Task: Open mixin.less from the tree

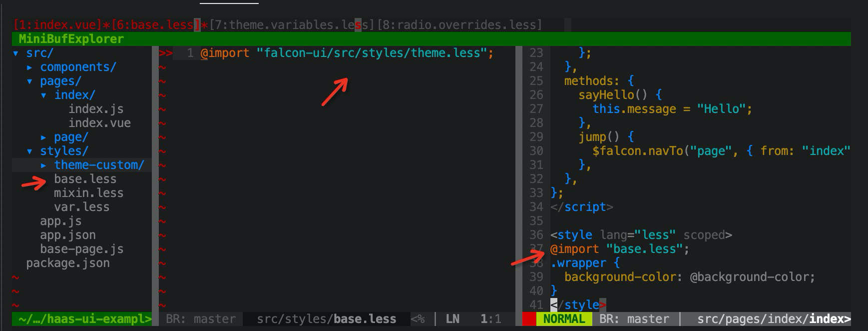Action: pyautogui.click(x=88, y=193)
